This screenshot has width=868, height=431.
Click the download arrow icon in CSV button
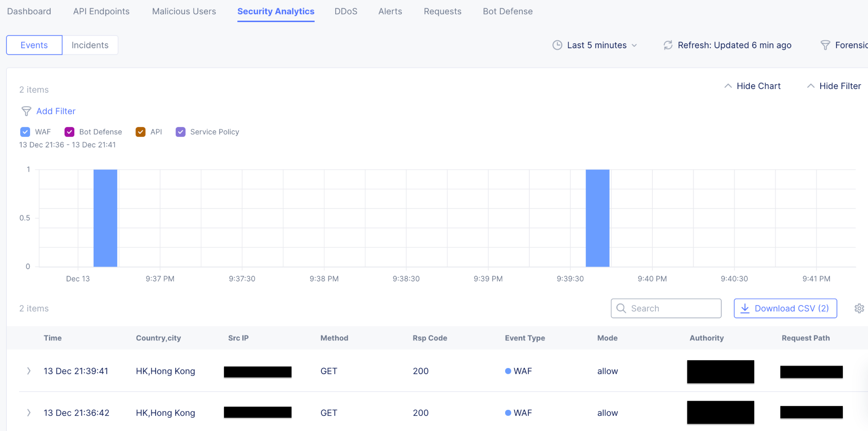745,308
